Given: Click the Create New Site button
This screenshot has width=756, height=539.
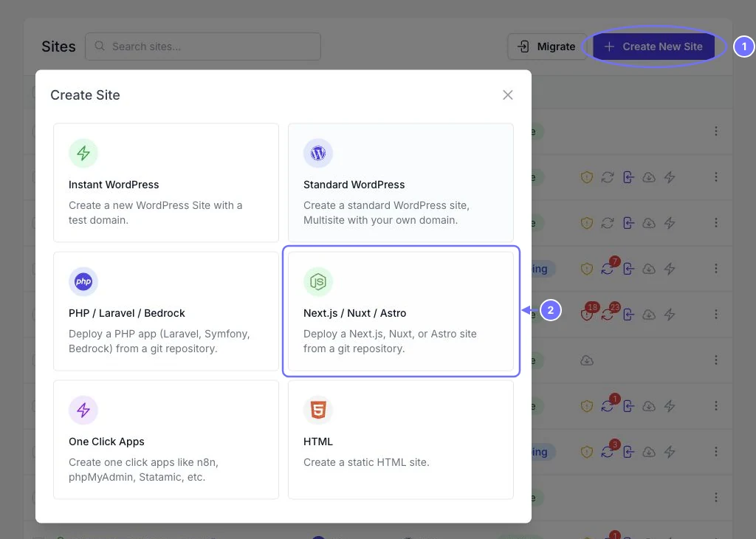Looking at the screenshot, I should pos(654,47).
